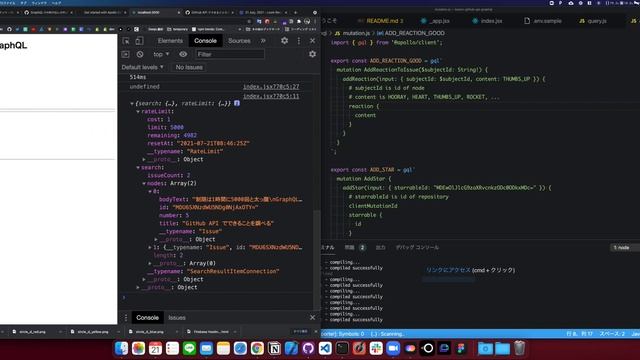
Task: Select the DevTools element inspector icon
Action: click(x=126, y=41)
